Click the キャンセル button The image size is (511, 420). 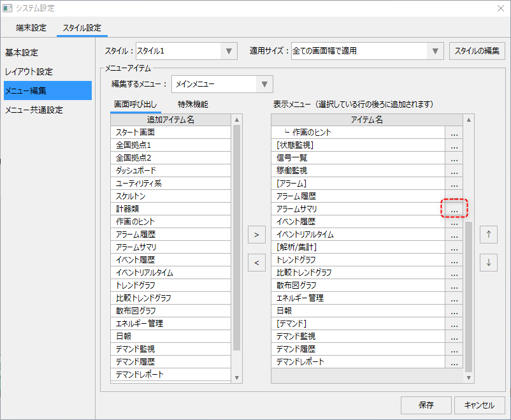479,405
